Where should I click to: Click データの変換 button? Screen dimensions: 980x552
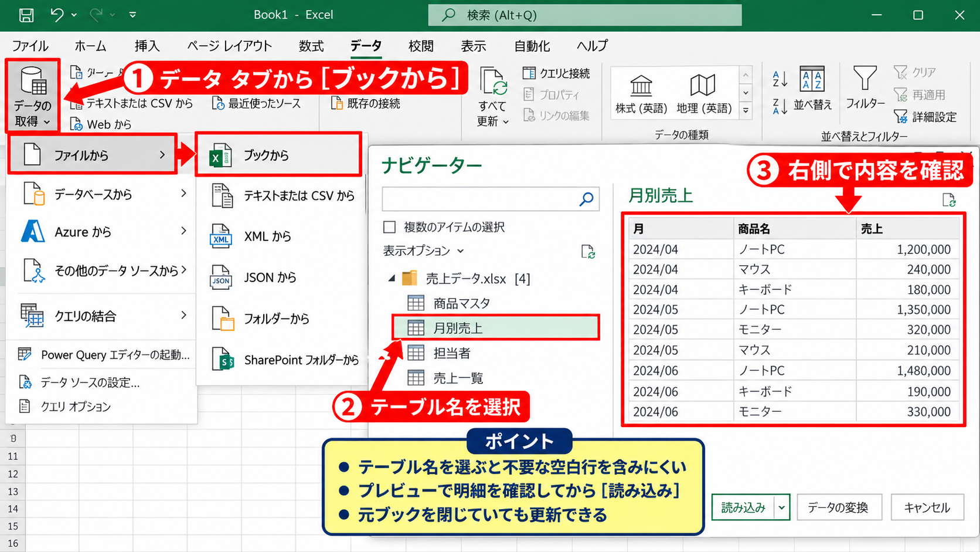pos(838,508)
